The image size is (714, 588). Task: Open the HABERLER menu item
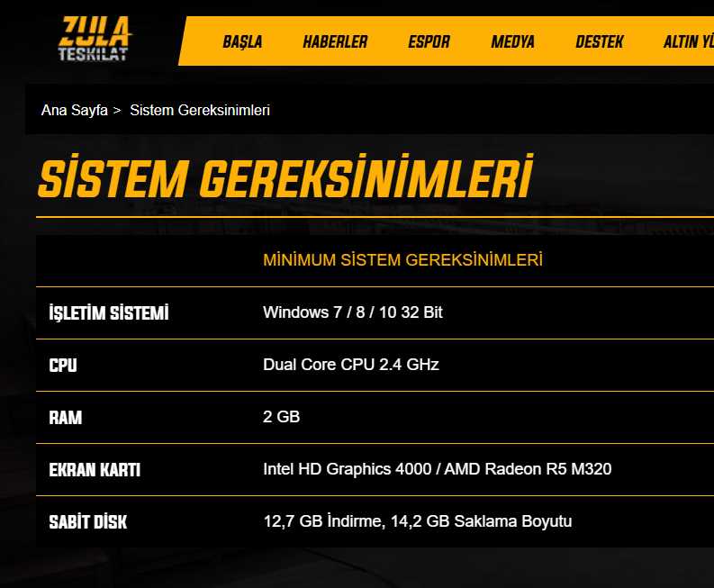tap(335, 42)
